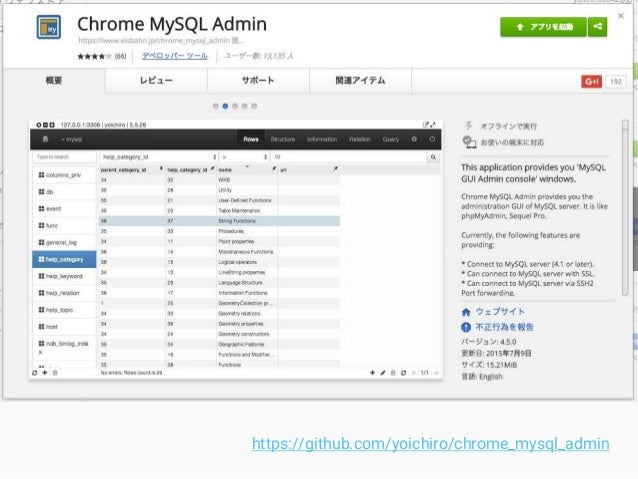Image resolution: width=638 pixels, height=479 pixels.
Task: Select the host table
Action: coord(64,327)
